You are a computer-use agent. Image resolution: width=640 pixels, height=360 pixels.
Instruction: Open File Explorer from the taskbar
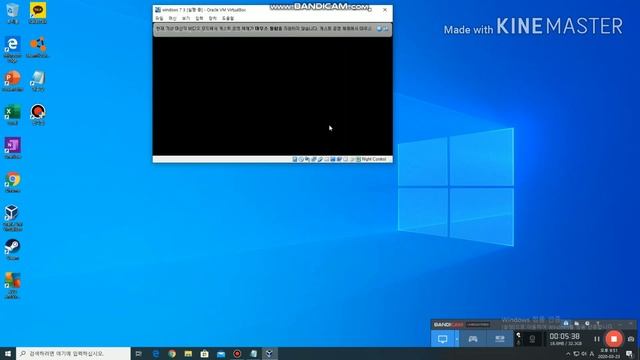click(188, 353)
